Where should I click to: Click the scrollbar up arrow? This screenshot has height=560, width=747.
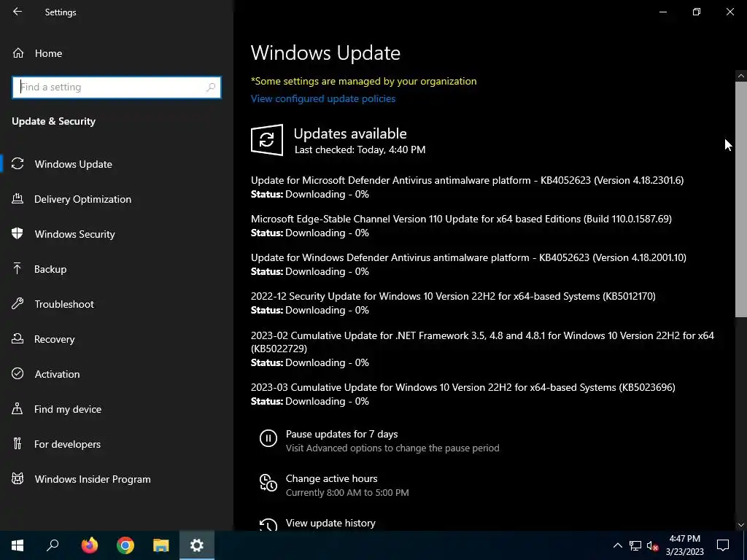(x=741, y=76)
